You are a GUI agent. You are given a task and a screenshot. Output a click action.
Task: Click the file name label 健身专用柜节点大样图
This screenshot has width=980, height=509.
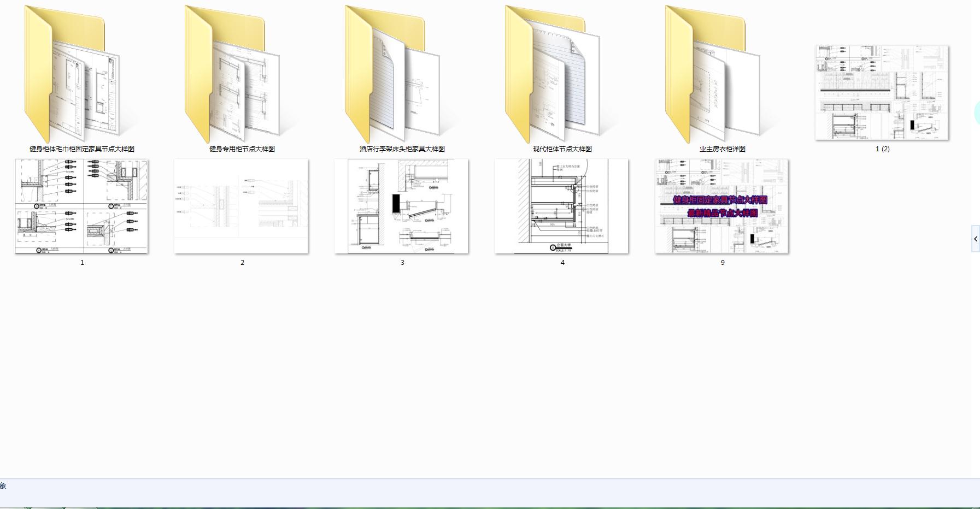242,149
